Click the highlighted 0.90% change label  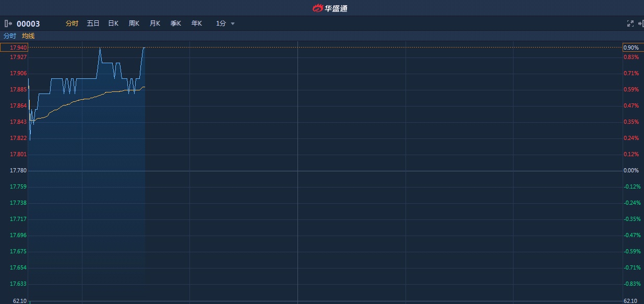pyautogui.click(x=633, y=48)
